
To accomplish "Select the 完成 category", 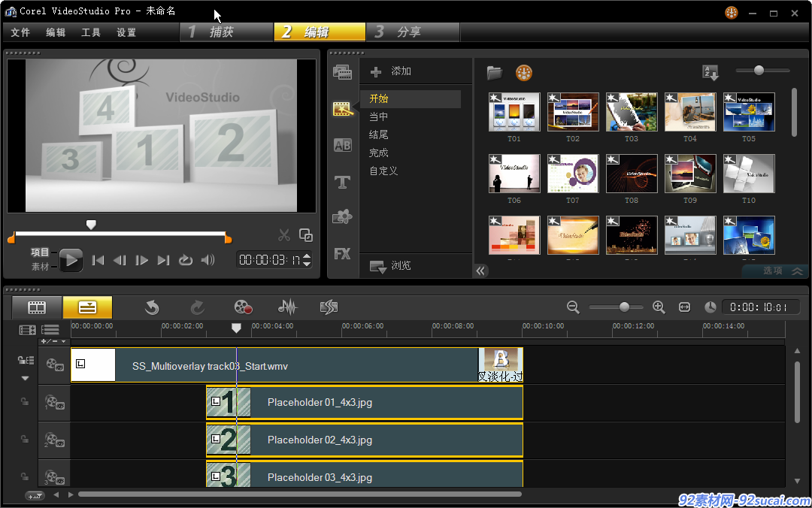I will pyautogui.click(x=378, y=153).
